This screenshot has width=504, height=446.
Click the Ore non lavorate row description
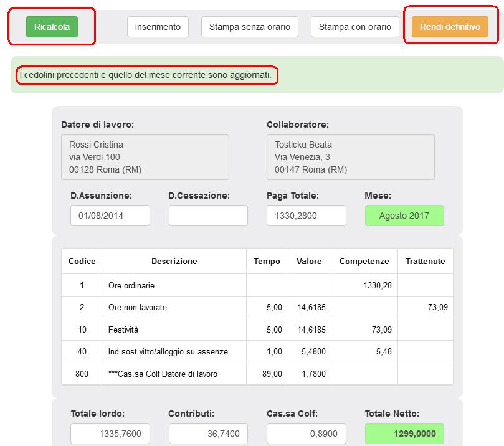138,307
